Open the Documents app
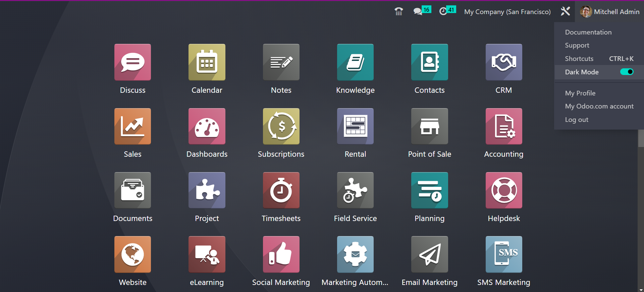The image size is (644, 292). [132, 190]
